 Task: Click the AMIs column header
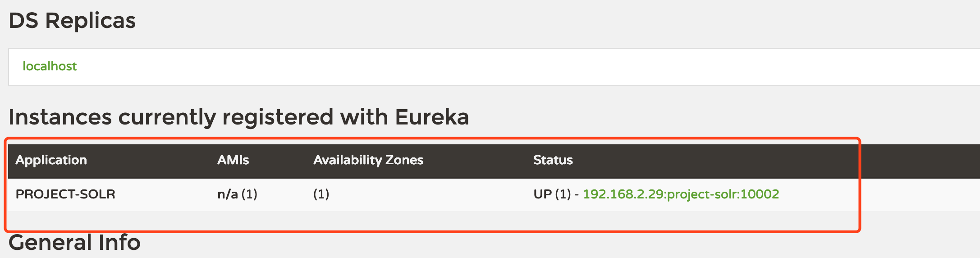click(x=233, y=160)
